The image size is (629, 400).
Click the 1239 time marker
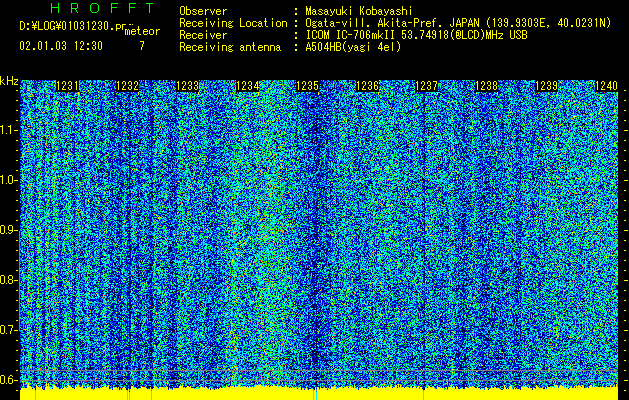click(546, 86)
